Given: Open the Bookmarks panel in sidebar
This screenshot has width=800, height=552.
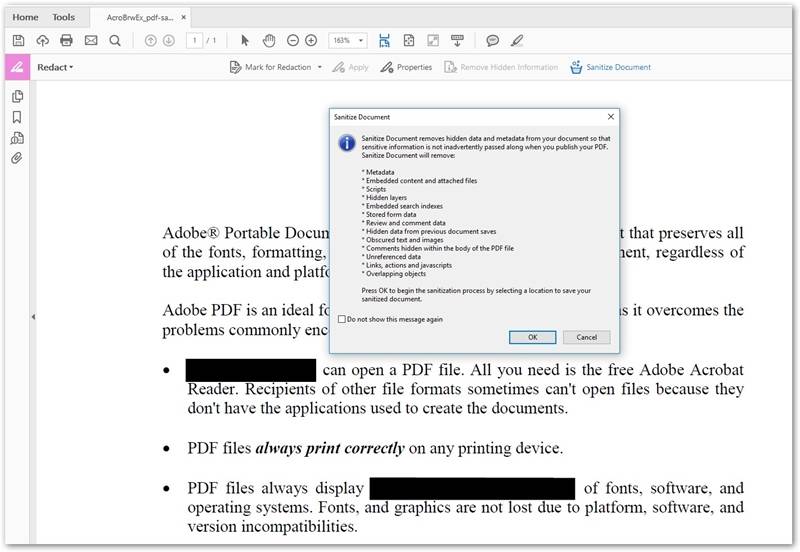Looking at the screenshot, I should click(x=17, y=117).
